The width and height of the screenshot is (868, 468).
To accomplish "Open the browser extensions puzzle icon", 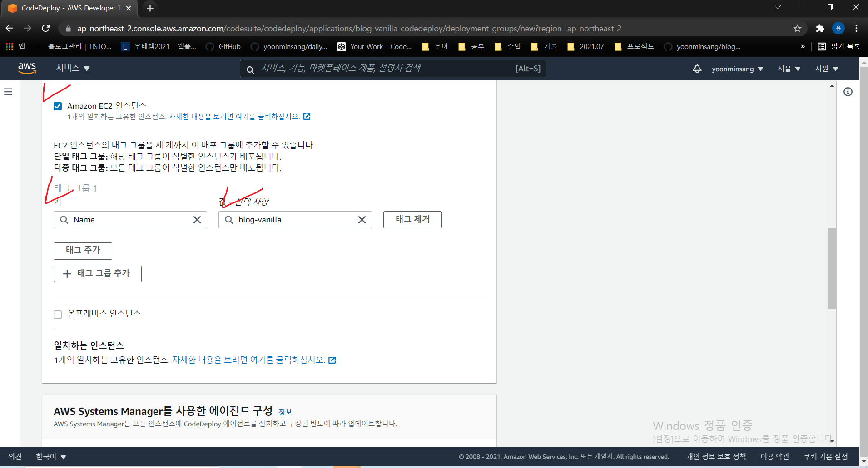I will [820, 29].
